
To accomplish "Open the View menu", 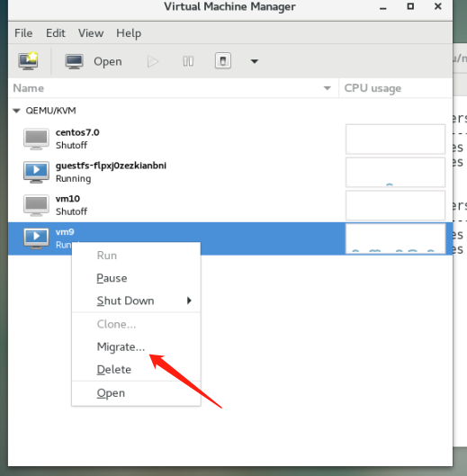I will [x=91, y=33].
